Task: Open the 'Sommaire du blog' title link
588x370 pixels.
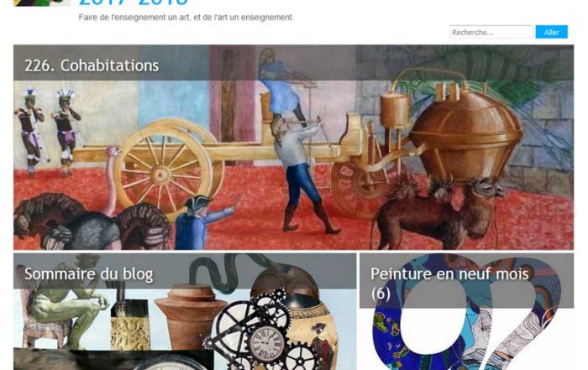Action: [89, 274]
